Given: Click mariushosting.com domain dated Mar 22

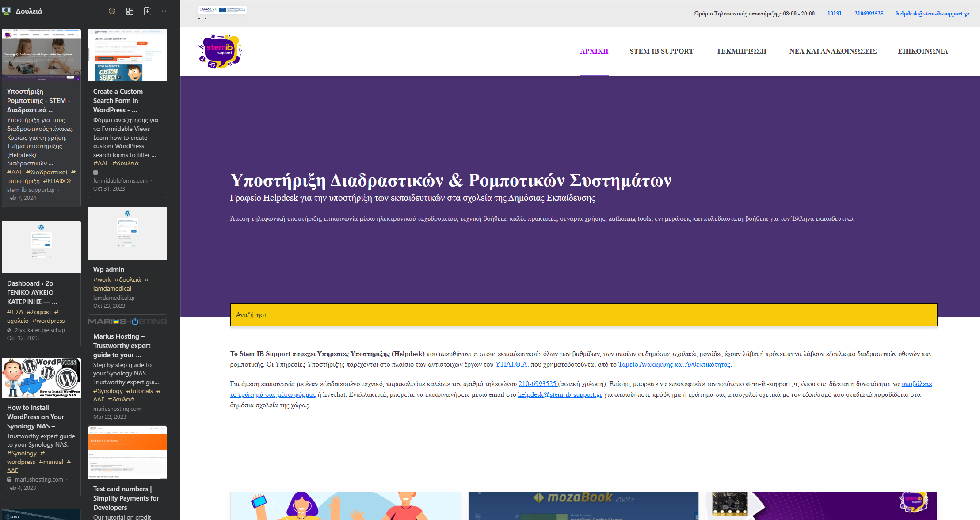Looking at the screenshot, I should click(x=117, y=409).
